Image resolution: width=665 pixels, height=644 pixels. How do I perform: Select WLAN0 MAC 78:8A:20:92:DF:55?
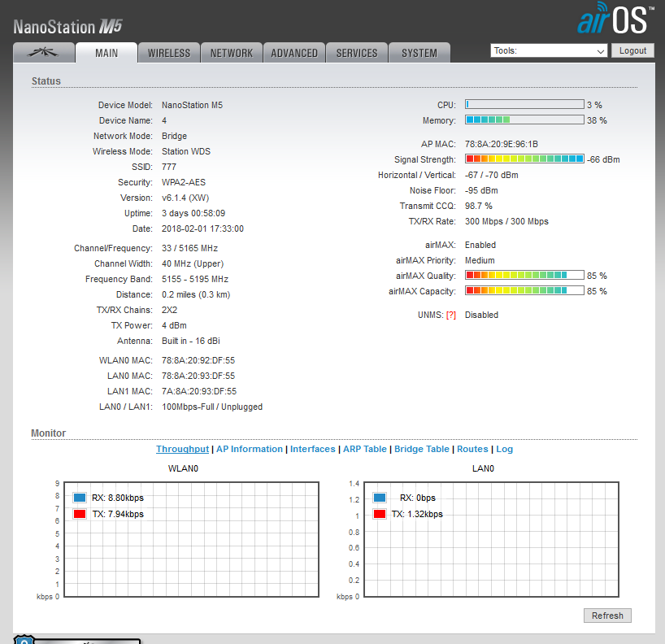coord(198,360)
